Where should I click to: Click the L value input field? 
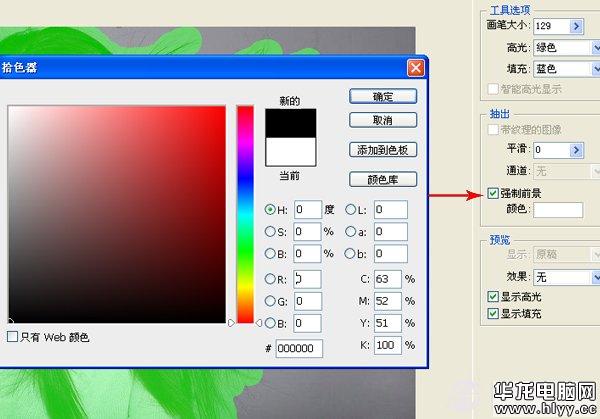(391, 209)
